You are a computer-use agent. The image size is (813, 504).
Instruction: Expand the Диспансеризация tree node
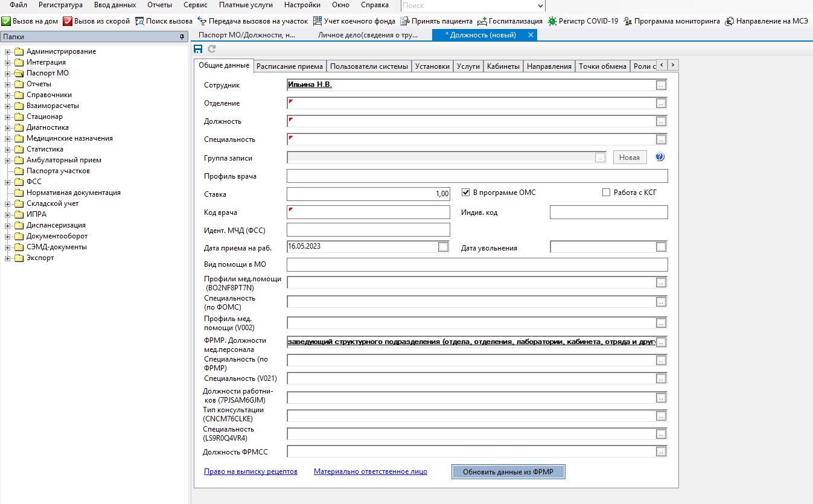point(8,225)
